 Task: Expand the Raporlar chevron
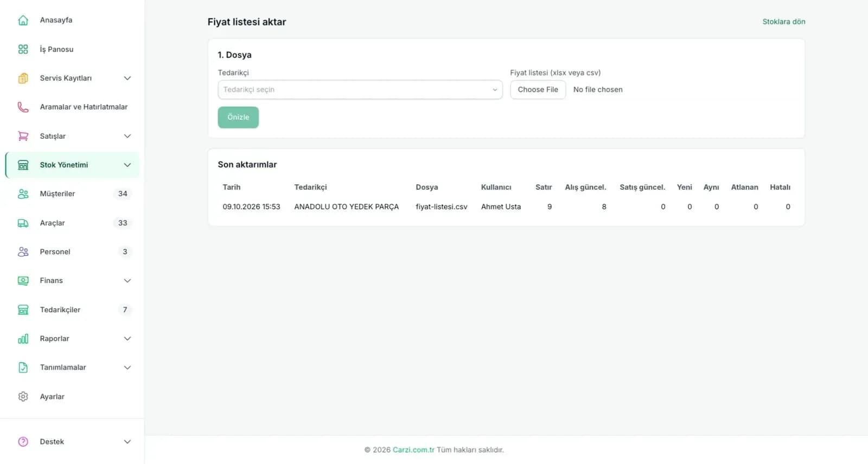pos(127,338)
